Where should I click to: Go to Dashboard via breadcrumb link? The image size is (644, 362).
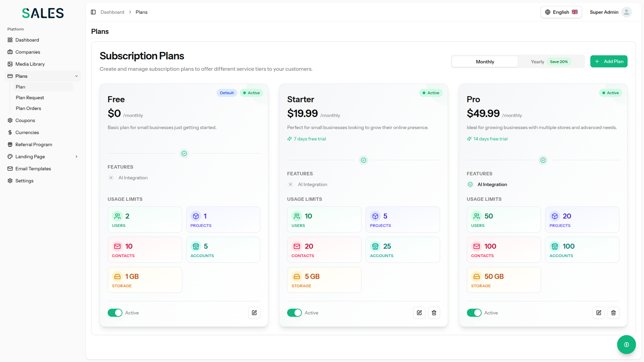(x=112, y=12)
